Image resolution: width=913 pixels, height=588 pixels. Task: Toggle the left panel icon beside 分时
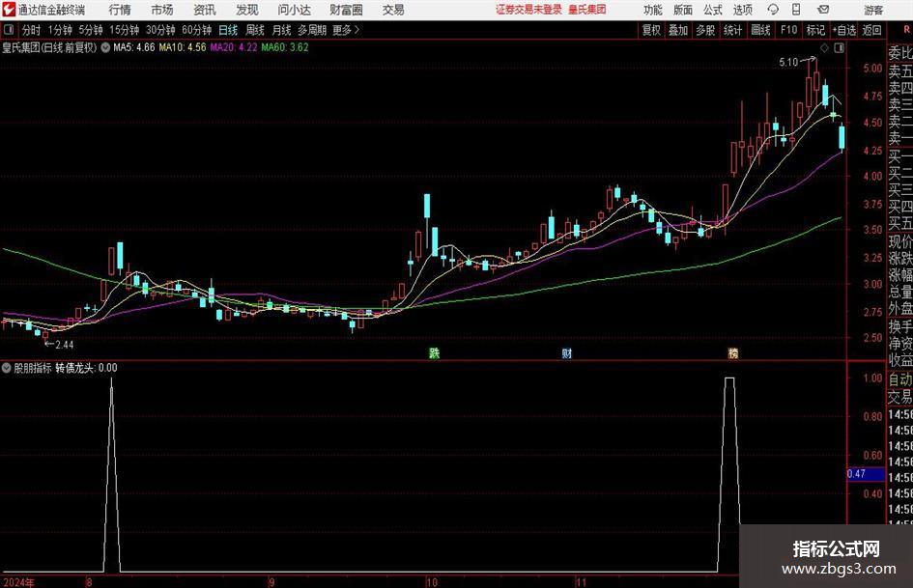click(9, 30)
